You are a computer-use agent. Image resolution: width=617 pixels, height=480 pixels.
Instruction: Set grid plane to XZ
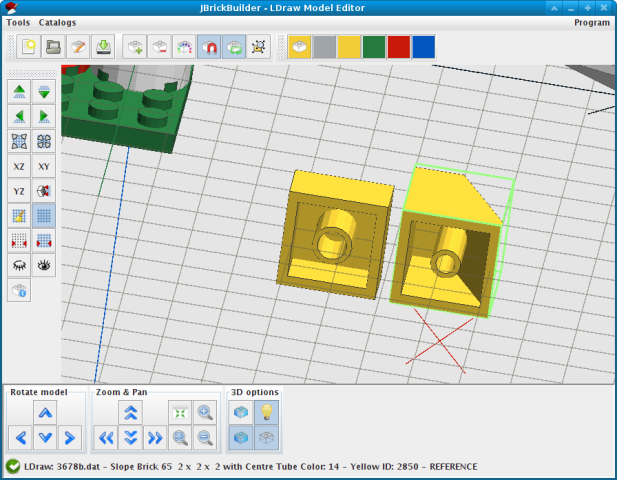[x=19, y=166]
